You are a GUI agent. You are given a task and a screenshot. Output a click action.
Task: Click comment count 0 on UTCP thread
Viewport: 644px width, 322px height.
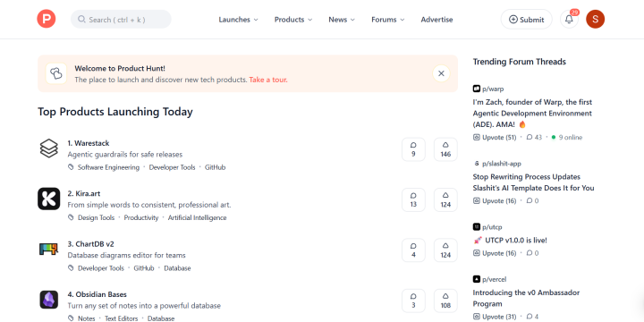[x=533, y=253]
